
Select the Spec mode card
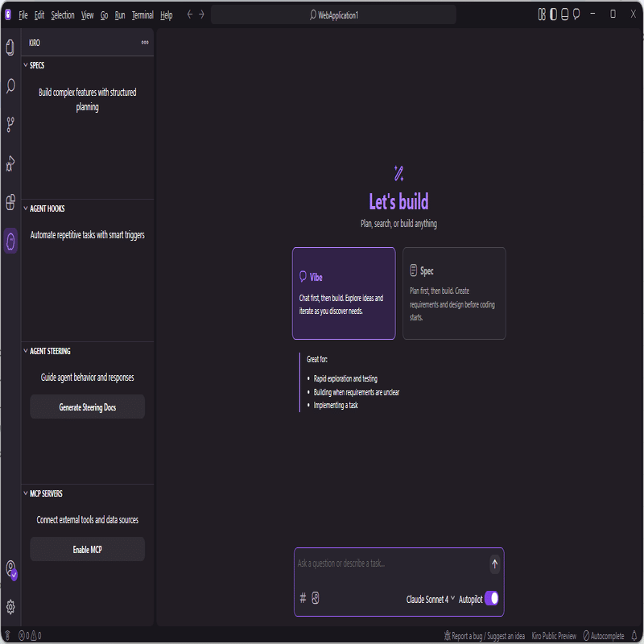coord(454,293)
